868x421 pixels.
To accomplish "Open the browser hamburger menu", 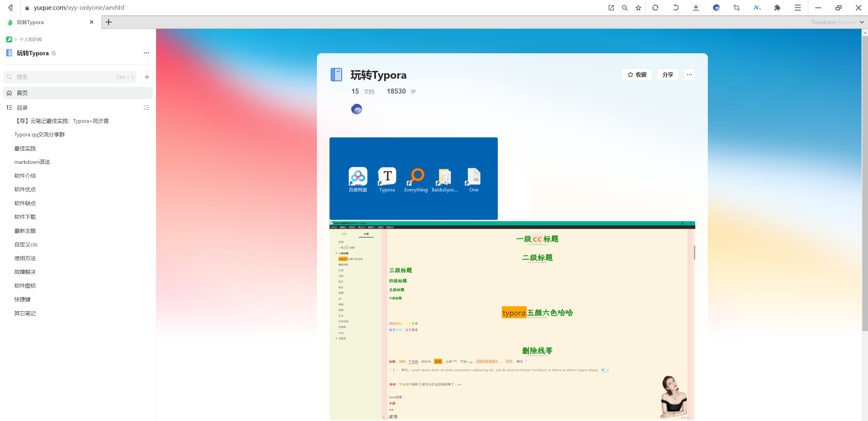I will point(798,7).
